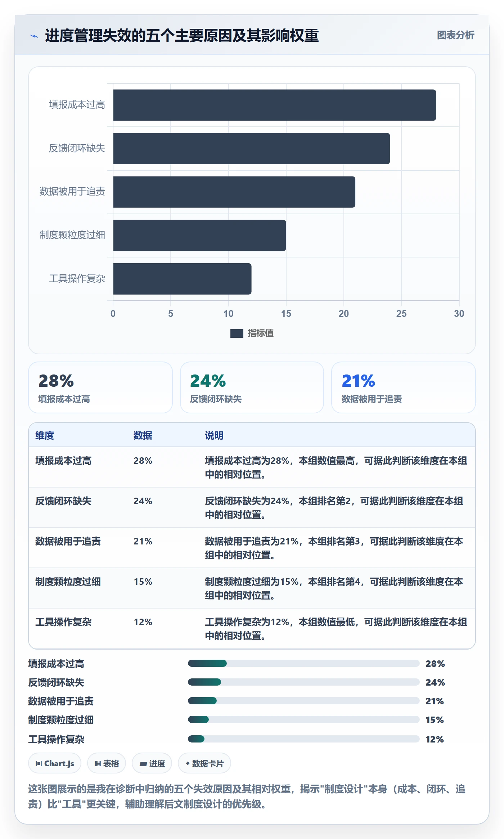Click the 12% progress bar for 工具操作复杂
The width and height of the screenshot is (504, 839).
click(x=304, y=739)
